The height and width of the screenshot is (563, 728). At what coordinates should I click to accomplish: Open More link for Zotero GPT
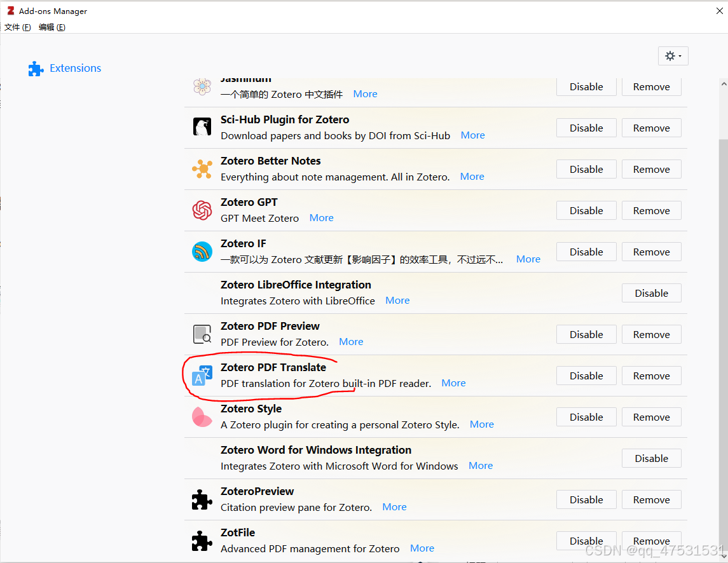point(321,218)
